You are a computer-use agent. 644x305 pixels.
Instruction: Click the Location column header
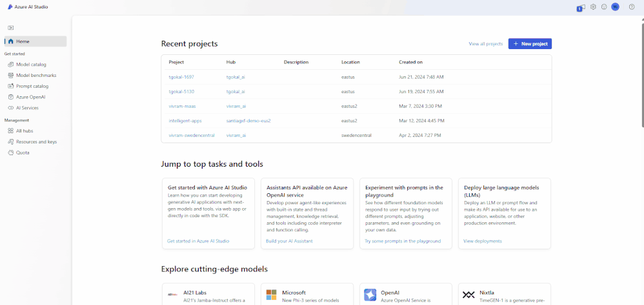pyautogui.click(x=350, y=62)
